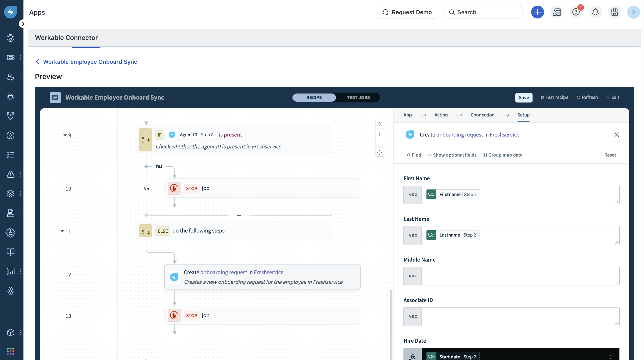
Task: Click the fit-to-screen canvas icon
Action: pos(379,152)
